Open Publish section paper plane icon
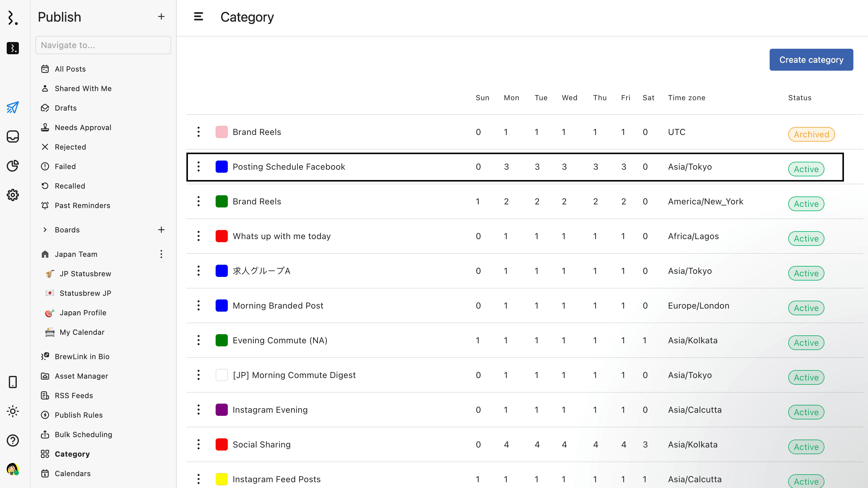The image size is (868, 488). [13, 108]
